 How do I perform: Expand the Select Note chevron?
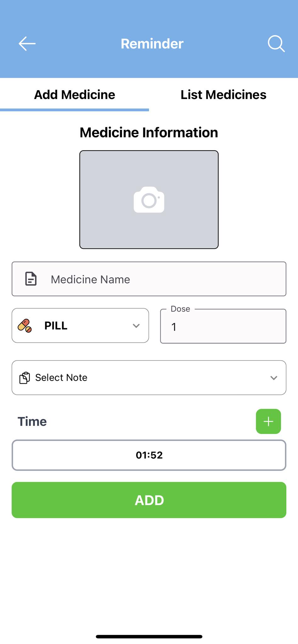click(x=274, y=378)
